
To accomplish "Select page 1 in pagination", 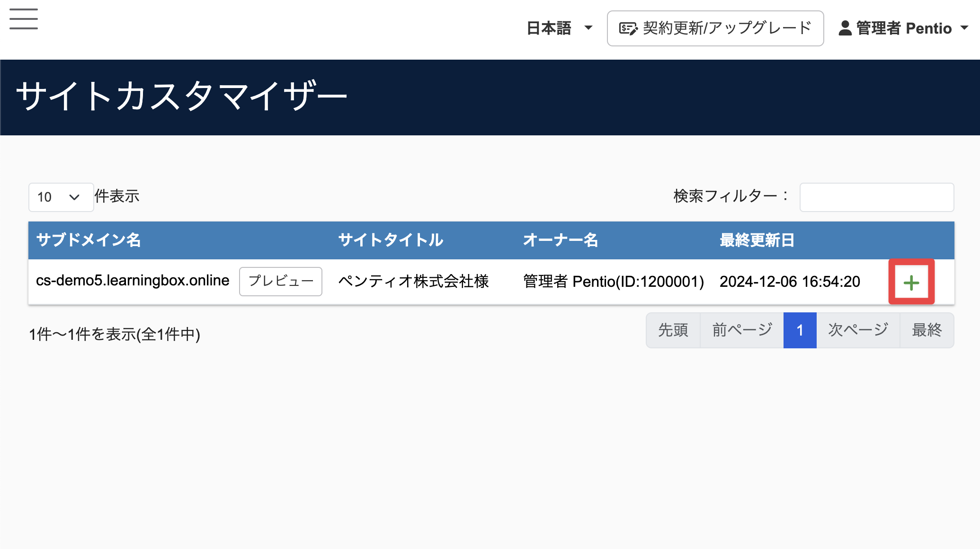I will [x=800, y=330].
